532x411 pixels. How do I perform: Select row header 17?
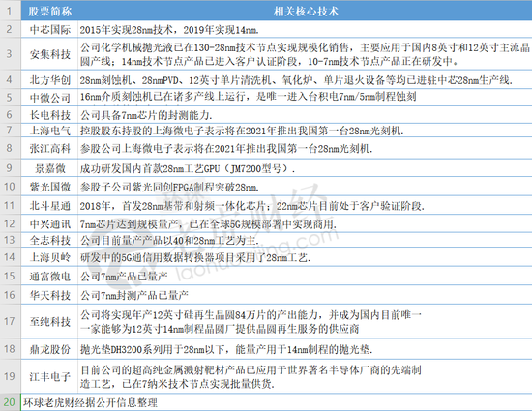click(x=11, y=321)
